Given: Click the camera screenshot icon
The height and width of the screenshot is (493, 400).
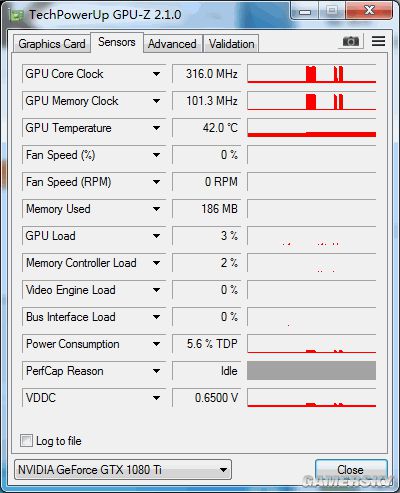Looking at the screenshot, I should [351, 41].
